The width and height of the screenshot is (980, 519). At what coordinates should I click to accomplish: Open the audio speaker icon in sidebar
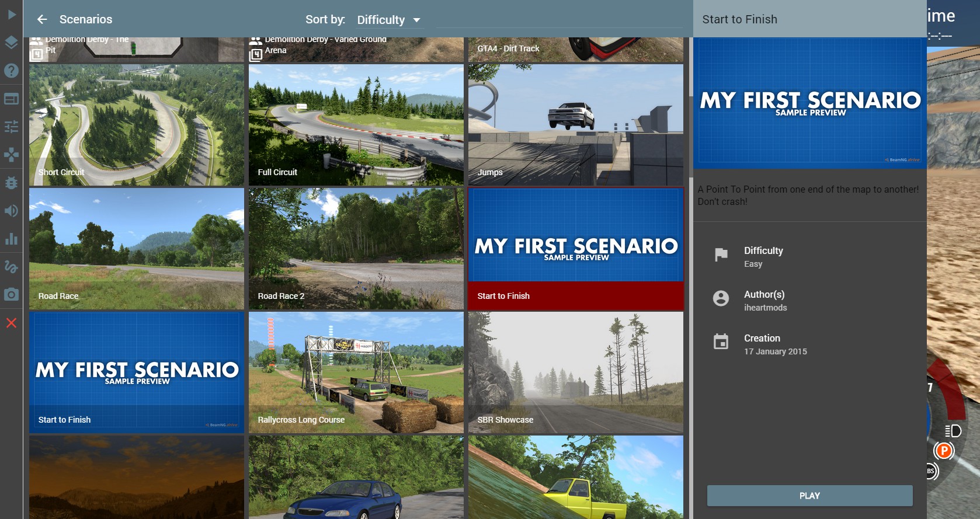(11, 211)
